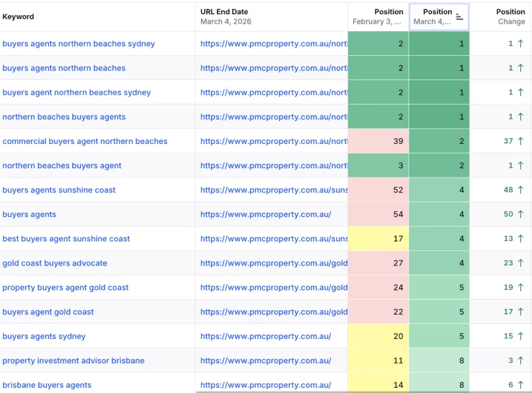The image size is (532, 393).
Task: Open keyword 'northern beaches buyers agent'
Action: tap(62, 166)
